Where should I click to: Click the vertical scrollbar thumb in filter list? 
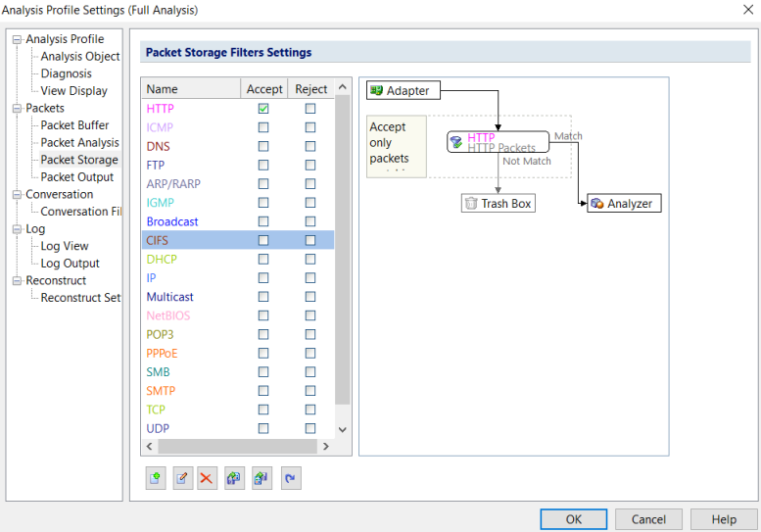point(342,250)
